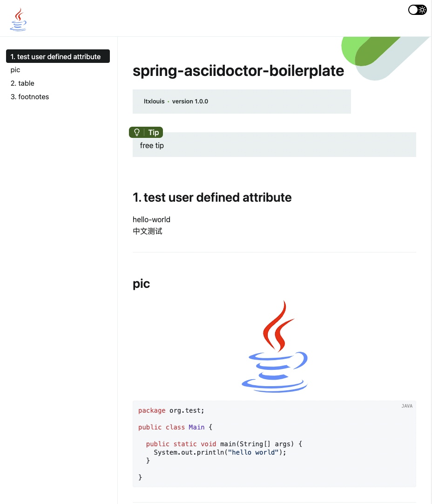This screenshot has width=432, height=504.
Task: Click the "free tip" admonition text
Action: (152, 146)
